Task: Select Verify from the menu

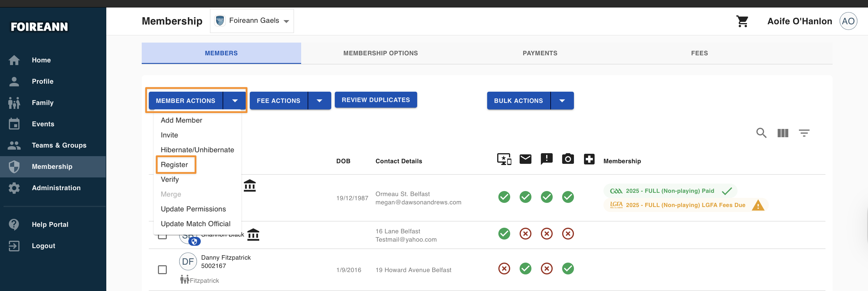Action: tap(198, 180)
